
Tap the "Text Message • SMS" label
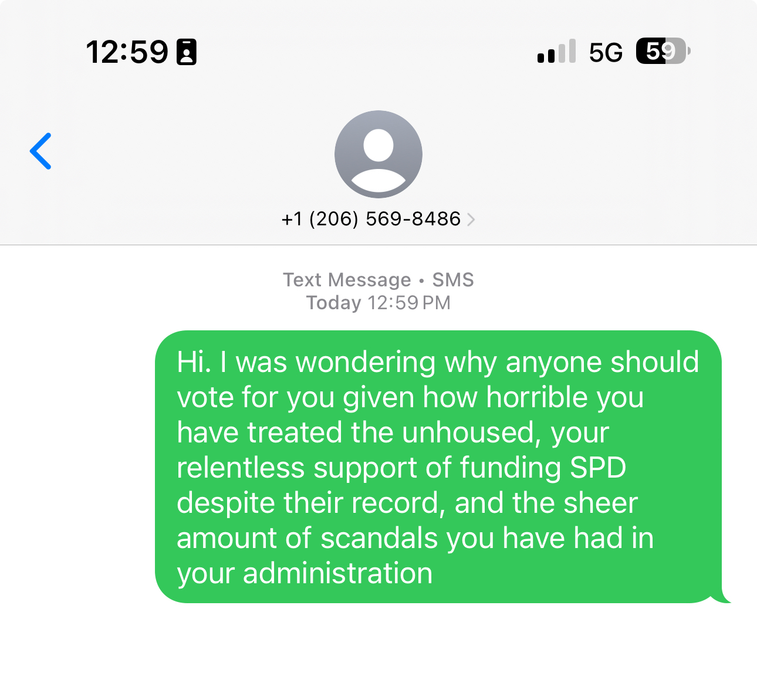pos(378,280)
